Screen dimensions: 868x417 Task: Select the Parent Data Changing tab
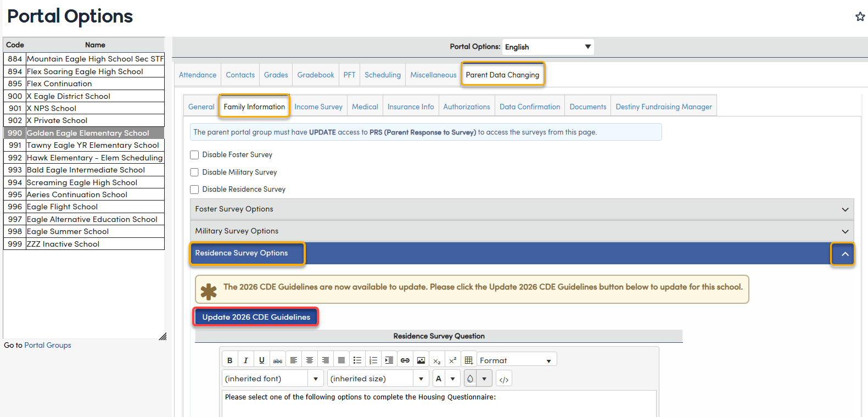click(x=502, y=75)
